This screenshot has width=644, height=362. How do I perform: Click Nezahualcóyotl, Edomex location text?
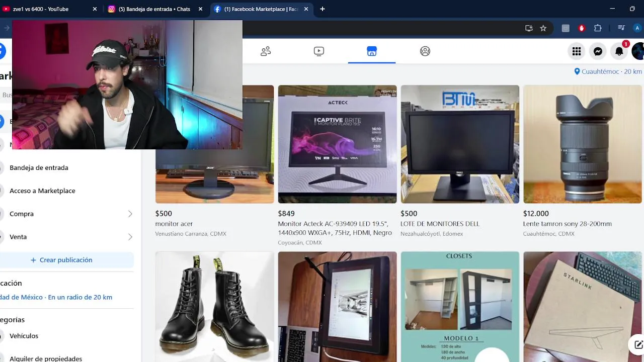tap(432, 234)
